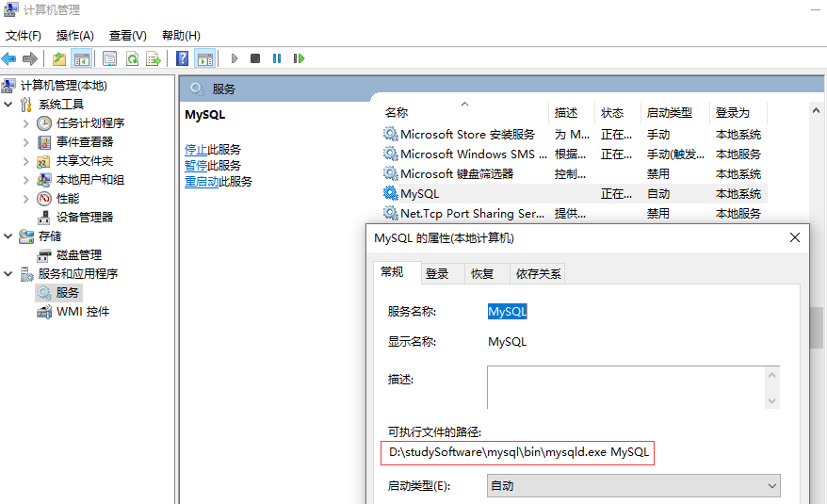Click the Back arrow toolbar icon
The image size is (827, 504).
pyautogui.click(x=9, y=58)
